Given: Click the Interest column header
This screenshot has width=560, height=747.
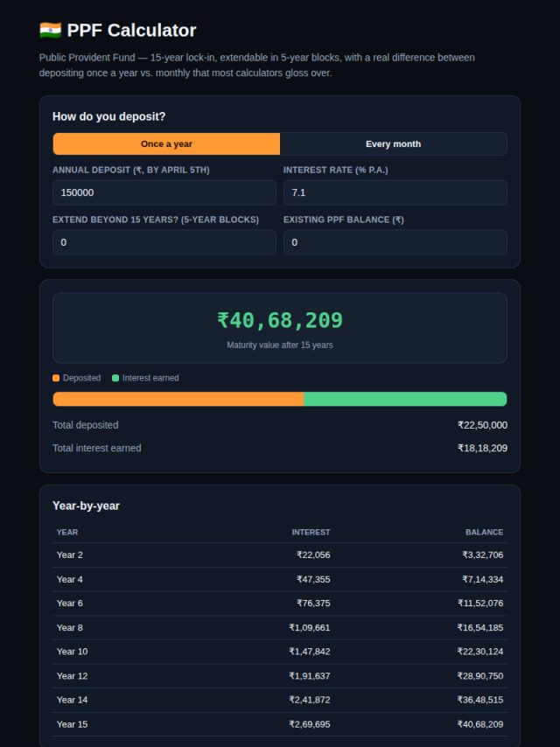Looking at the screenshot, I should coord(311,532).
